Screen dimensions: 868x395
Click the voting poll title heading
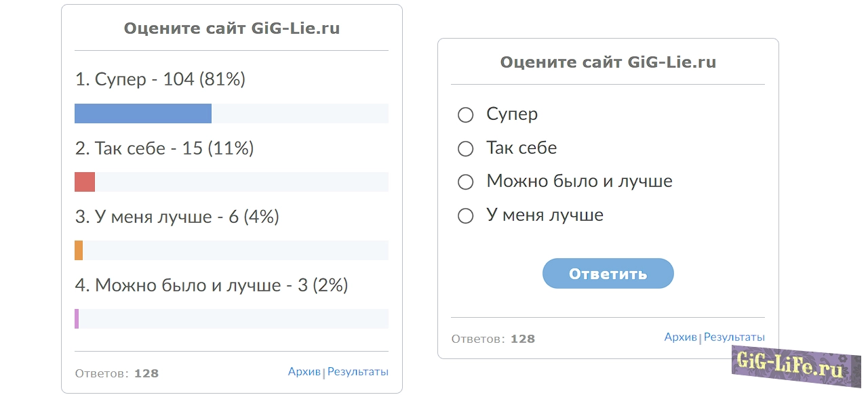pyautogui.click(x=231, y=28)
